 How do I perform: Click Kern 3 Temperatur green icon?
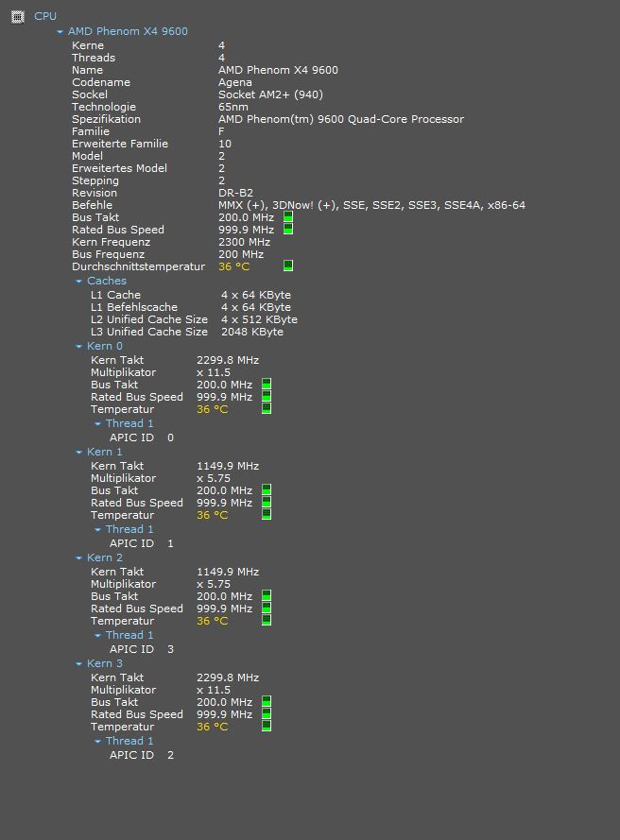(267, 727)
